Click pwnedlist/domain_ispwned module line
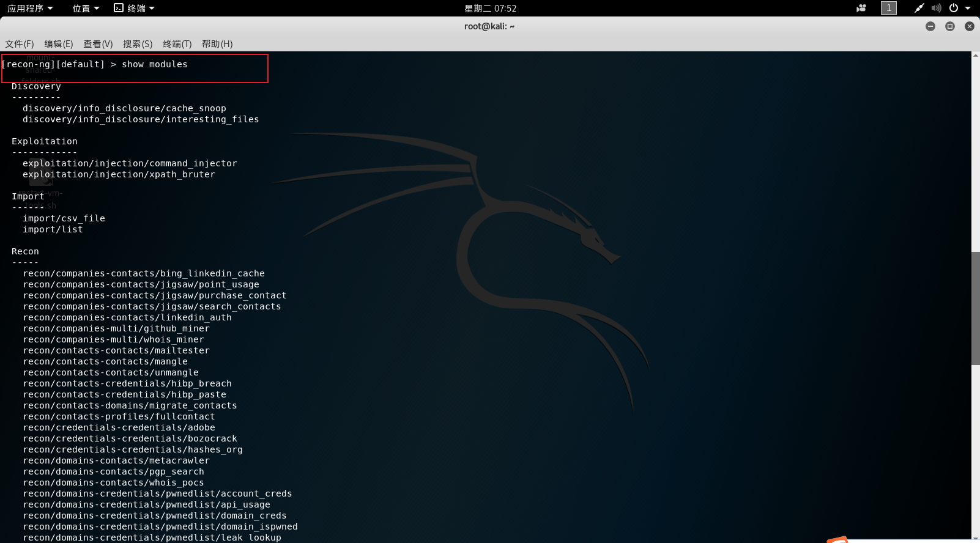 160,526
